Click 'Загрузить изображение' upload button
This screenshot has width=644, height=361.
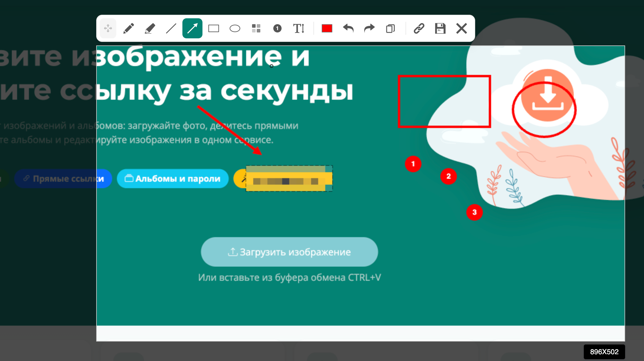click(x=290, y=252)
